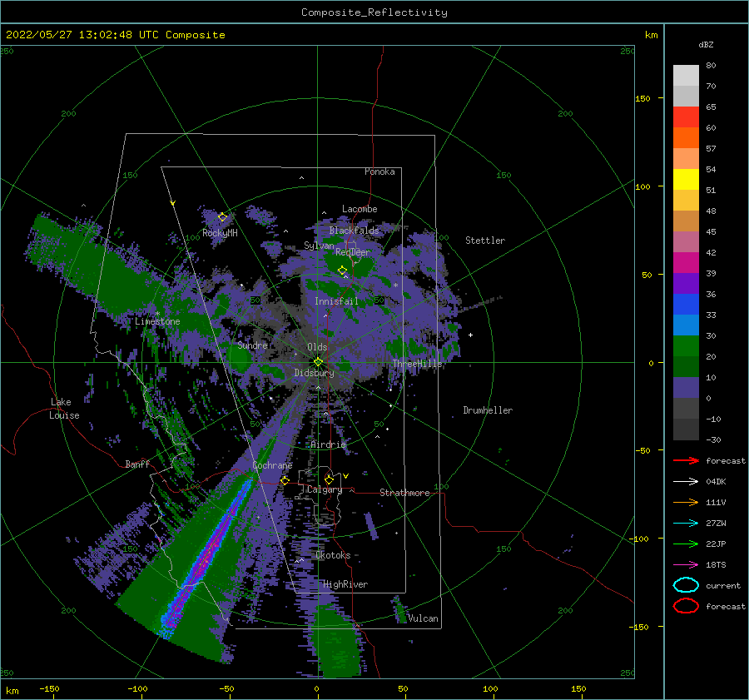Click the Strathmore town label
Image resolution: width=749 pixels, height=700 pixels.
tap(404, 493)
